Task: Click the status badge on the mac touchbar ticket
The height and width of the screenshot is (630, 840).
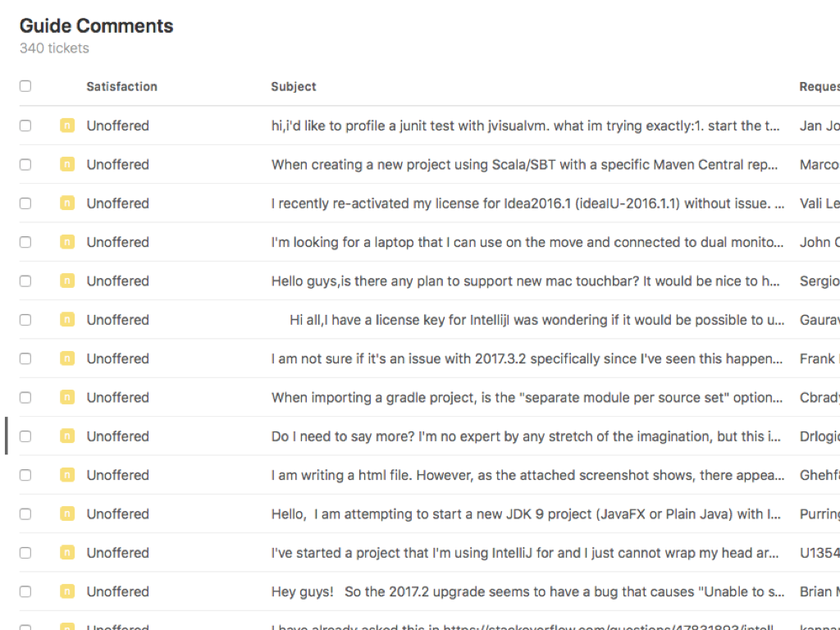Action: tap(67, 281)
